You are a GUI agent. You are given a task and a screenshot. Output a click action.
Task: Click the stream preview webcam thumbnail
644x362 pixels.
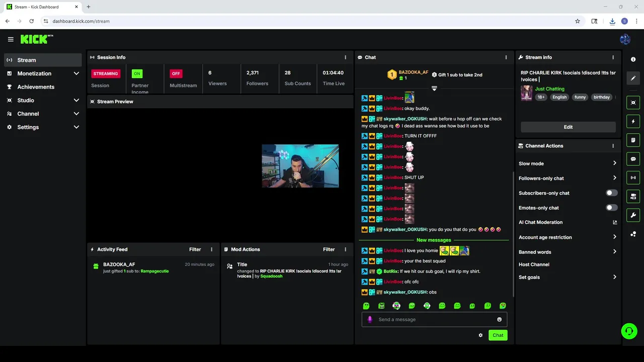coord(300,166)
